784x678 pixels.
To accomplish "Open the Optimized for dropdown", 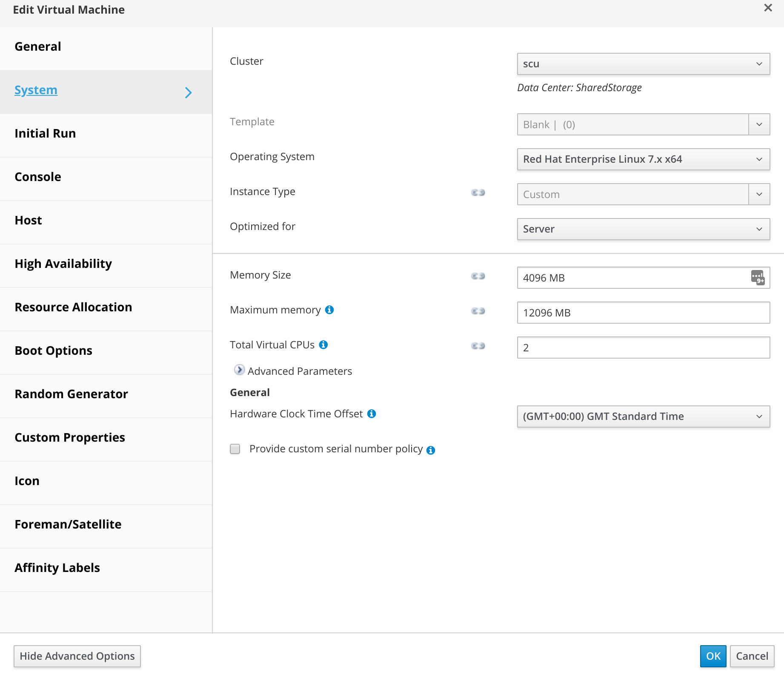I will [643, 229].
